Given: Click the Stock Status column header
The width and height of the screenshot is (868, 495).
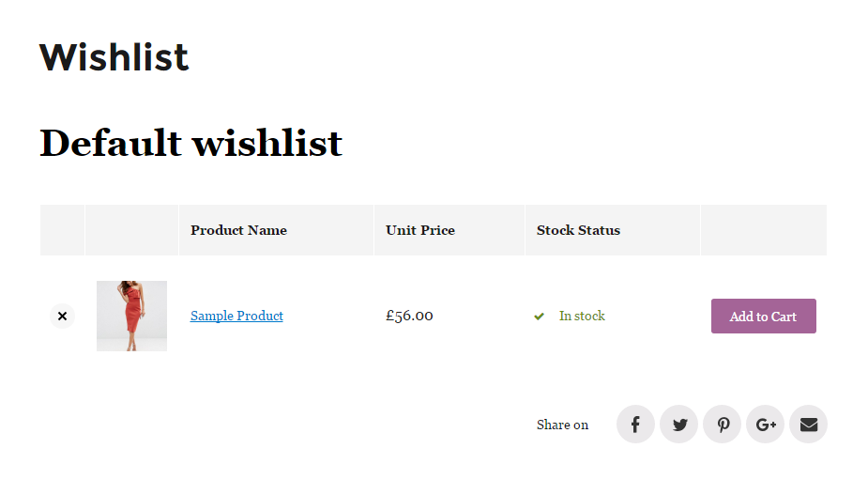Looking at the screenshot, I should click(x=578, y=230).
